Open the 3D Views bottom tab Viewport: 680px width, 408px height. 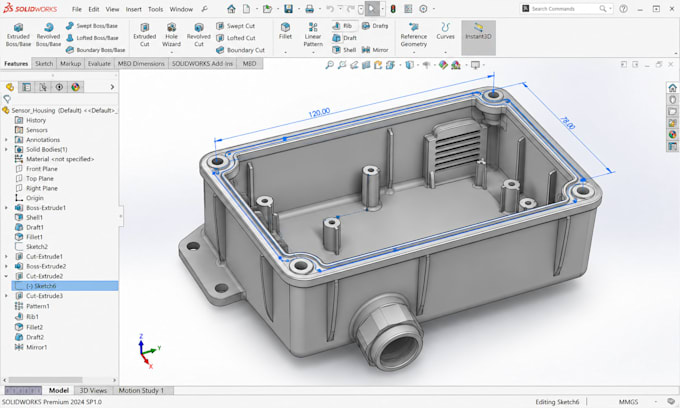(x=93, y=391)
